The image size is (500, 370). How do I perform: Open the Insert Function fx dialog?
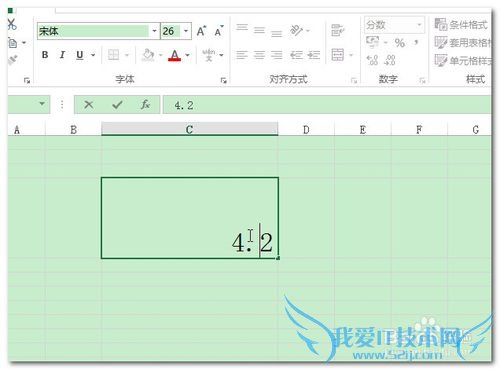point(145,105)
